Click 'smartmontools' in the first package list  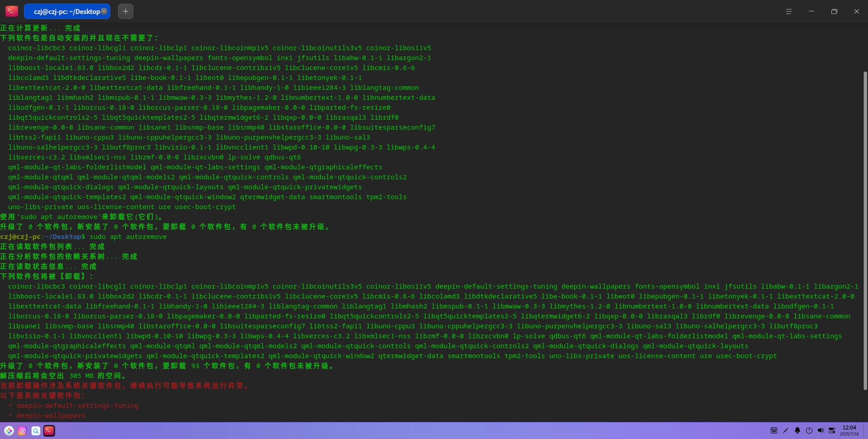click(x=335, y=197)
